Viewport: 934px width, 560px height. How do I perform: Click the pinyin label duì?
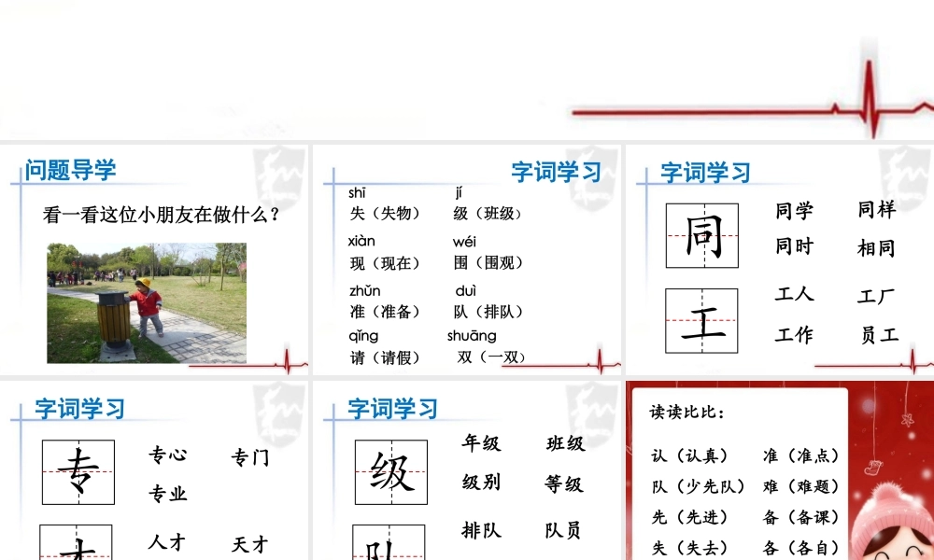[x=465, y=290]
